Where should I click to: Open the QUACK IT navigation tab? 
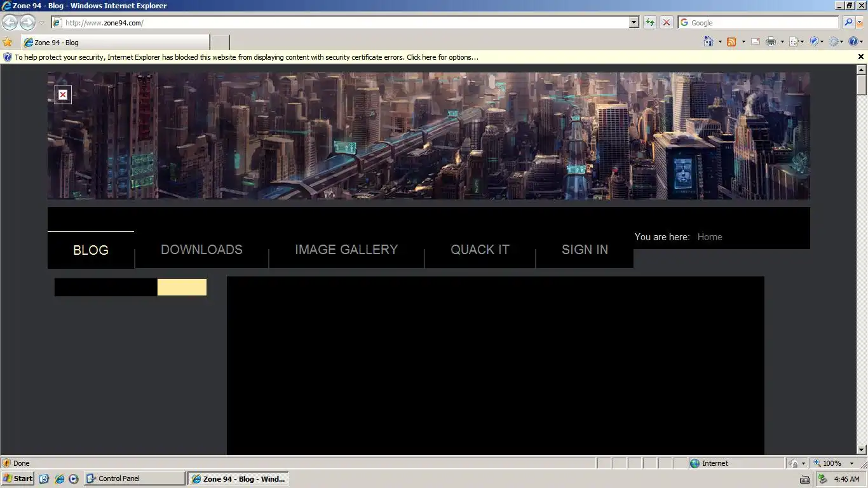480,250
